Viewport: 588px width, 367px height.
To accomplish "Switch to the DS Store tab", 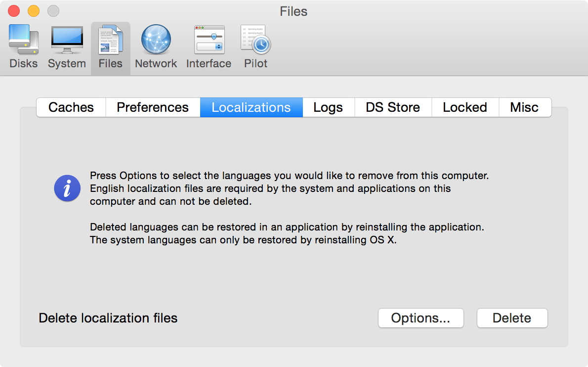I will click(x=393, y=107).
